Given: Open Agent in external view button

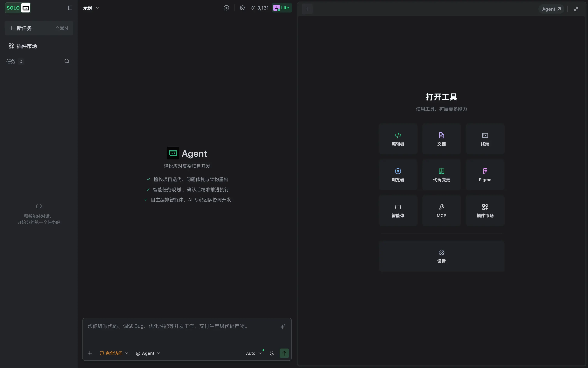Looking at the screenshot, I should (551, 9).
